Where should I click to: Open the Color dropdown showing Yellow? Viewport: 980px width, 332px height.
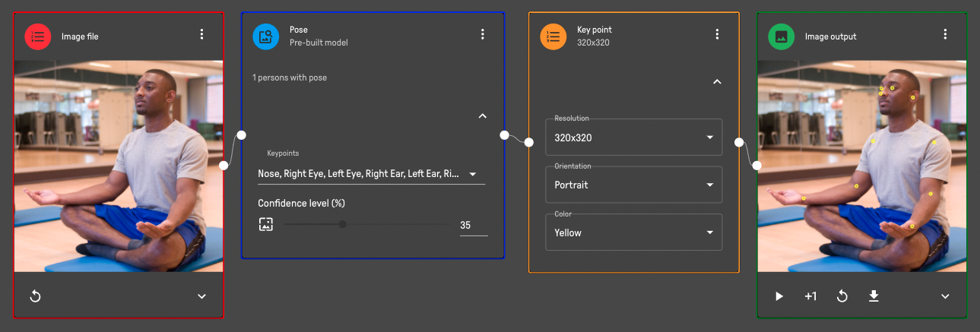(x=634, y=232)
